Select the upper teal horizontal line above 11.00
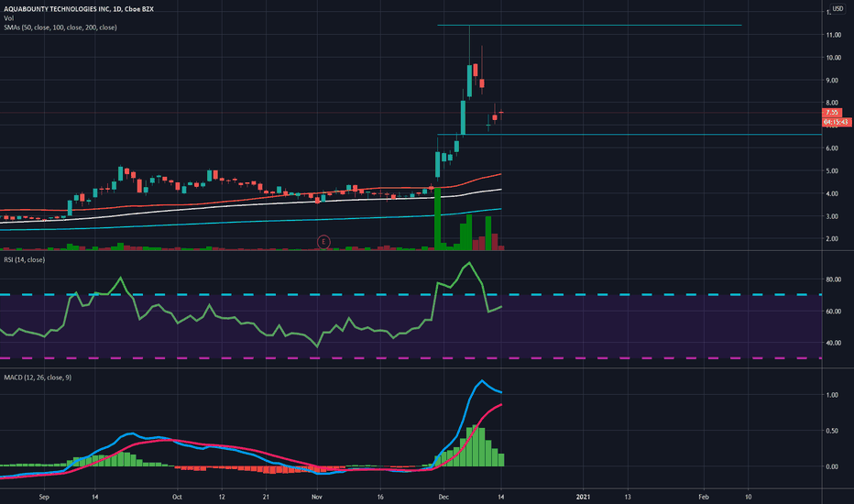Screen dimensions: 854x504 (x=589, y=25)
